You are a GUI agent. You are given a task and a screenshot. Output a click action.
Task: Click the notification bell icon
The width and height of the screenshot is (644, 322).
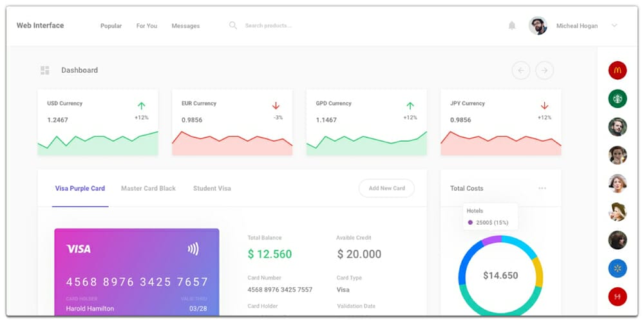point(512,26)
